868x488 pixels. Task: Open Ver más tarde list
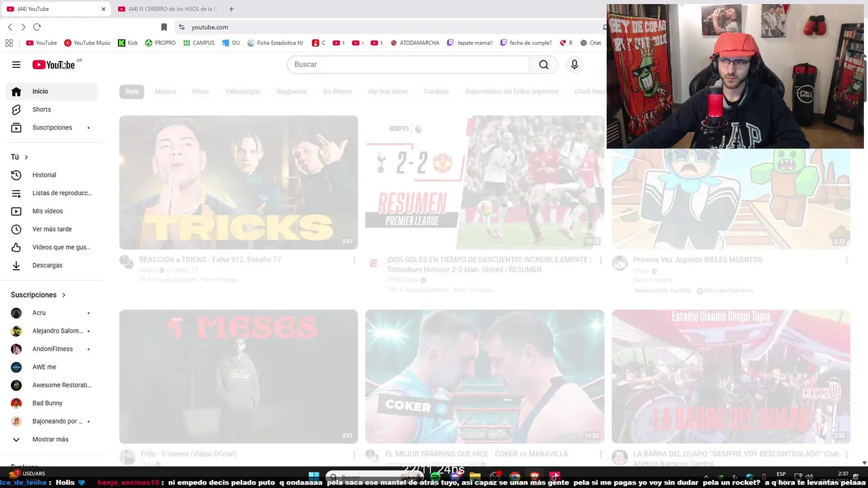[x=52, y=229]
